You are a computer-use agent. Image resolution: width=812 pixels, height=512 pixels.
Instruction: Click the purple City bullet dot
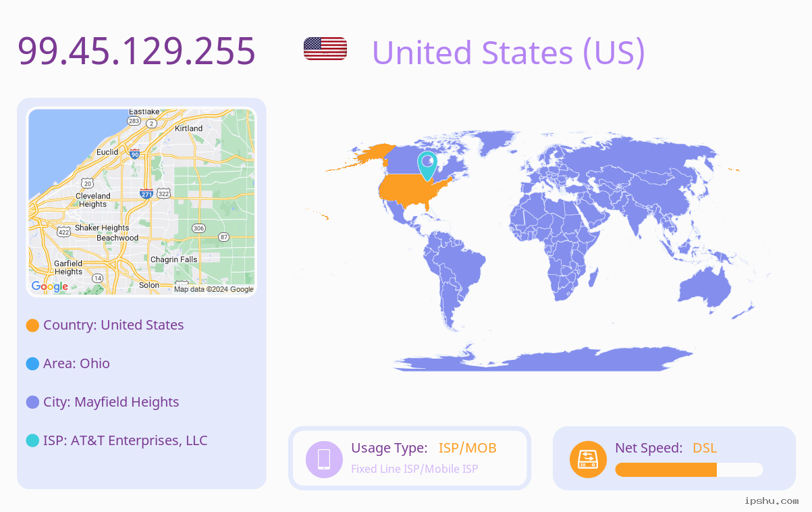(x=32, y=403)
